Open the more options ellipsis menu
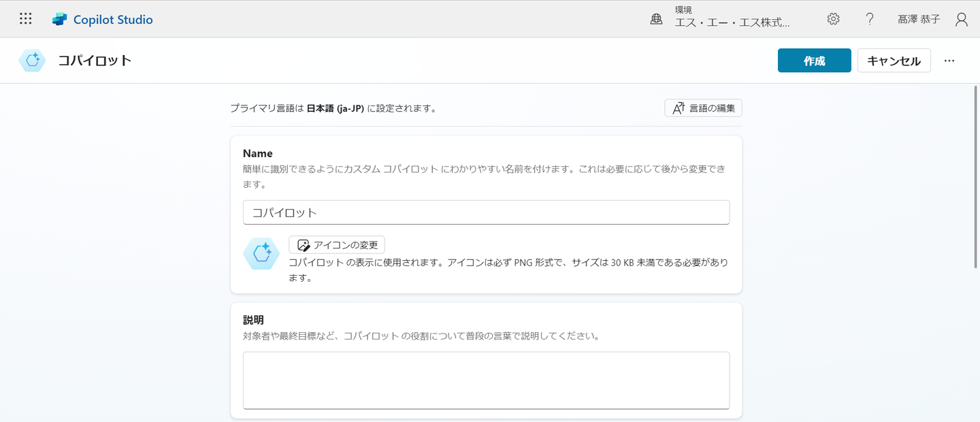This screenshot has width=980, height=422. [x=949, y=61]
